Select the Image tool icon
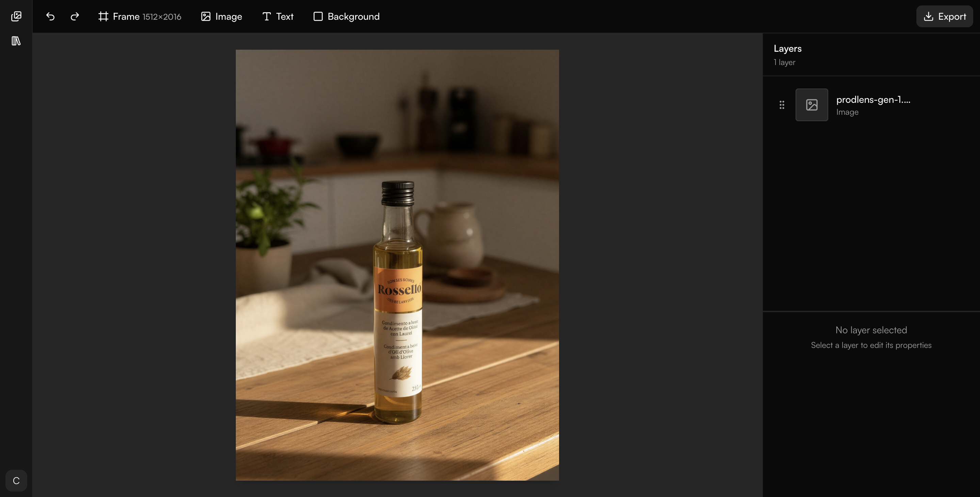The image size is (980, 497). (x=206, y=16)
